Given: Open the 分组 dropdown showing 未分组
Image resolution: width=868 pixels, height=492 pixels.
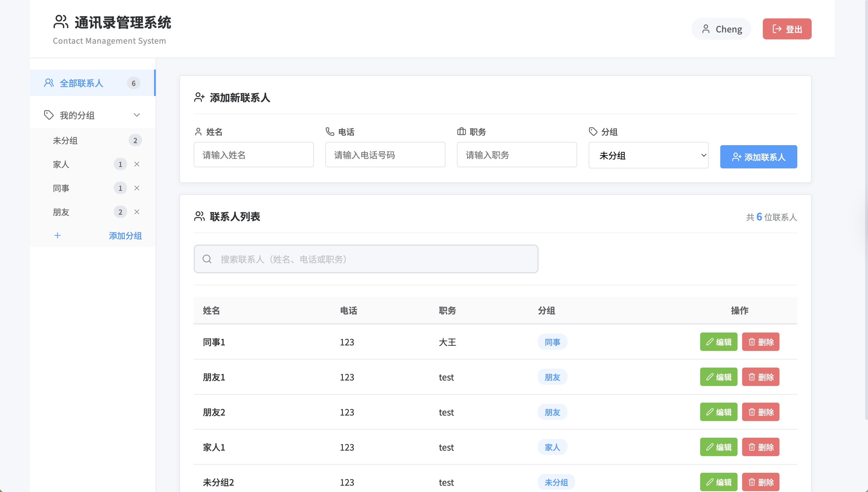Looking at the screenshot, I should point(648,155).
